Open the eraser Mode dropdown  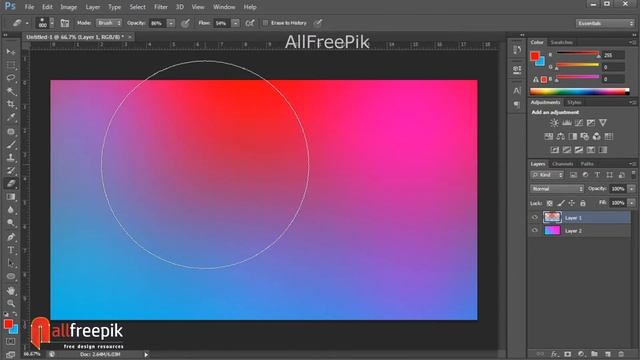[109, 23]
